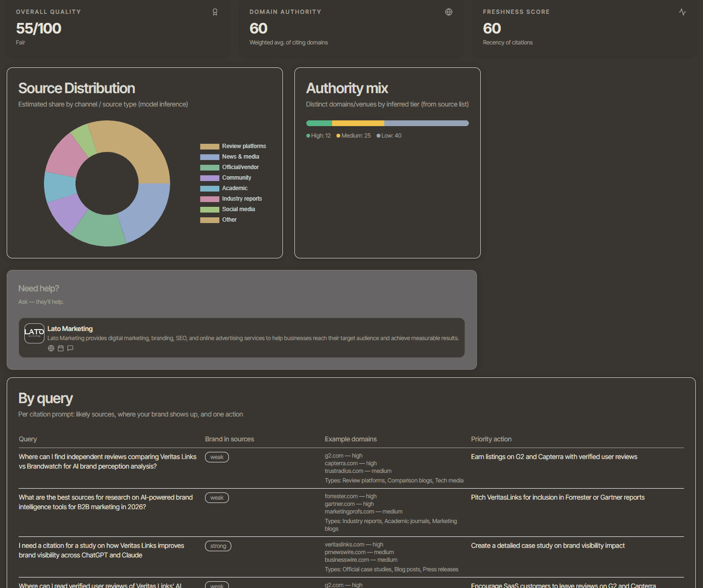Click the 'strong' badge for the citation study query
The width and height of the screenshot is (703, 588).
pos(218,546)
